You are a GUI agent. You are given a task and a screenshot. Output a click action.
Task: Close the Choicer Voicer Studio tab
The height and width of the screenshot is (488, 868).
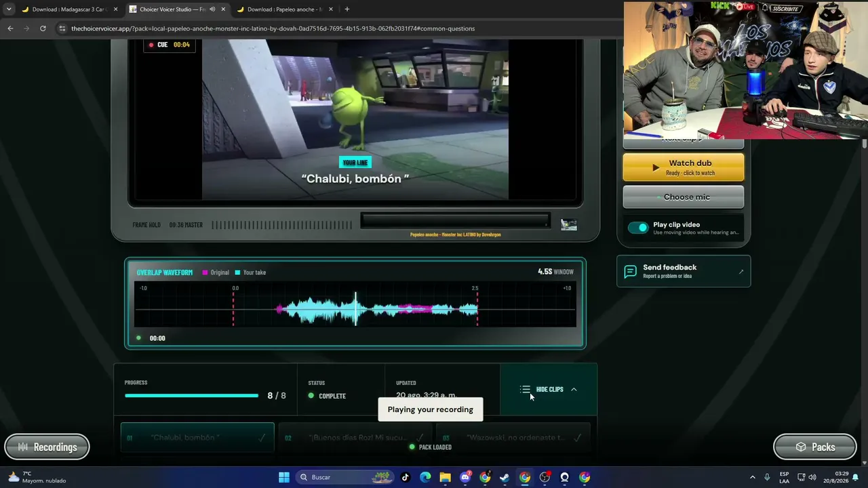click(222, 9)
